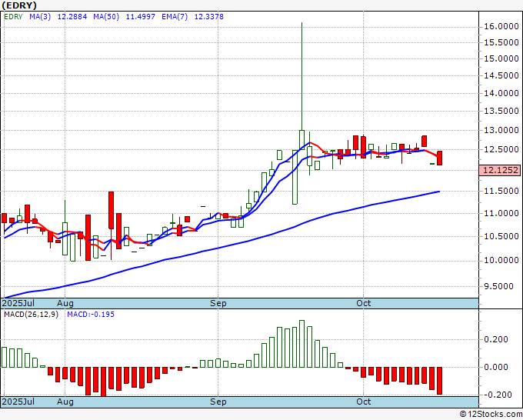Click the MA(50) value 11.4997

[141, 16]
